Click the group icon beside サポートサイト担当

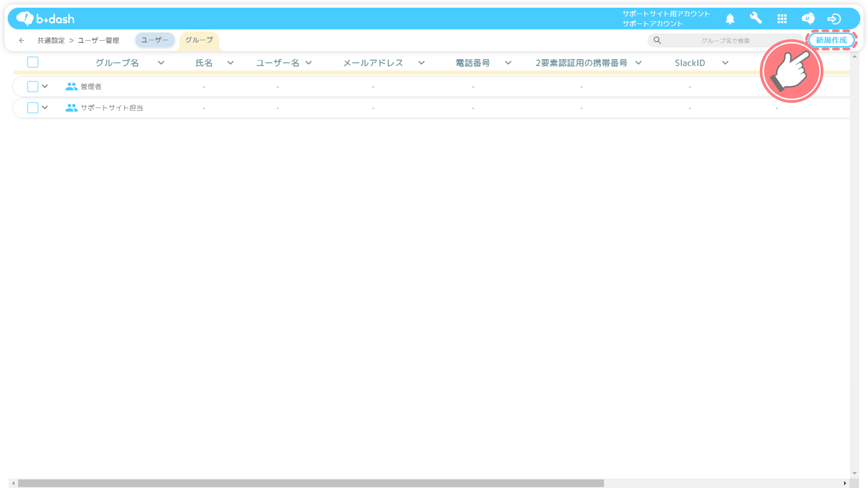[x=71, y=108]
